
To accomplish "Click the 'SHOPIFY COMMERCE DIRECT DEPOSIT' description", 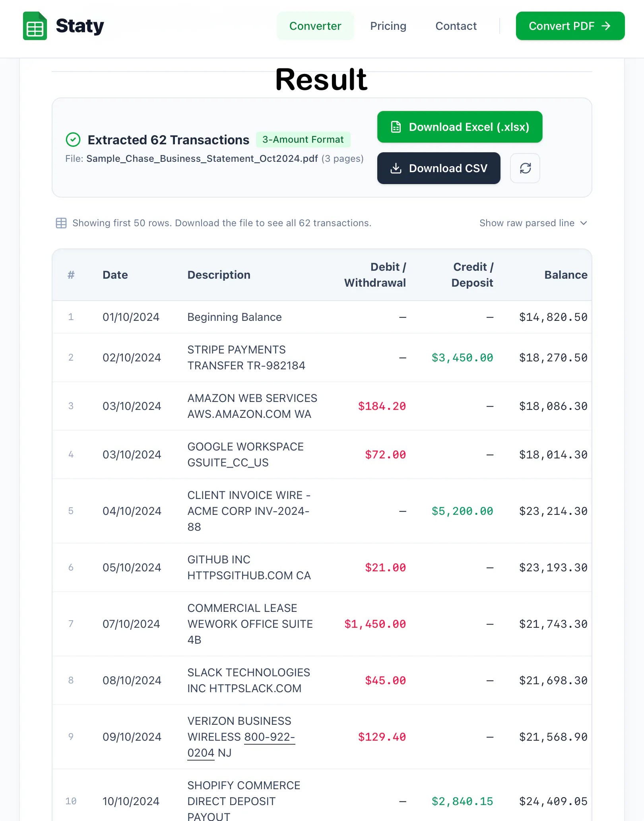I will tap(244, 801).
